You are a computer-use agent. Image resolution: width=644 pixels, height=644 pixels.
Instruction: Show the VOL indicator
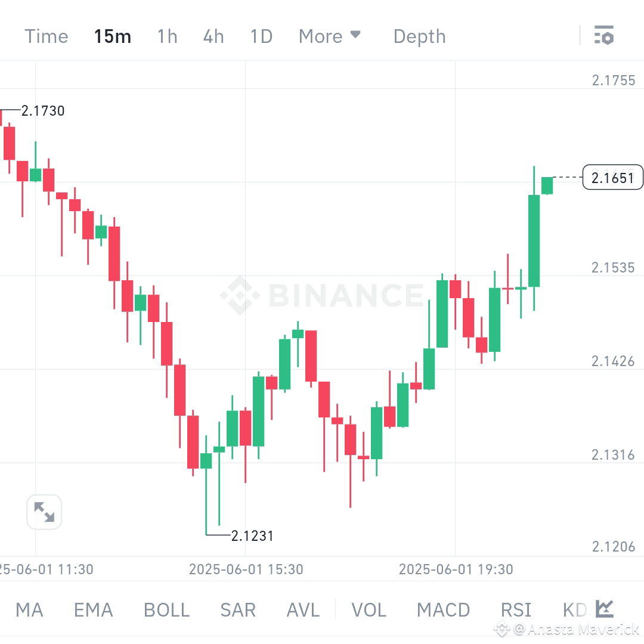click(369, 609)
